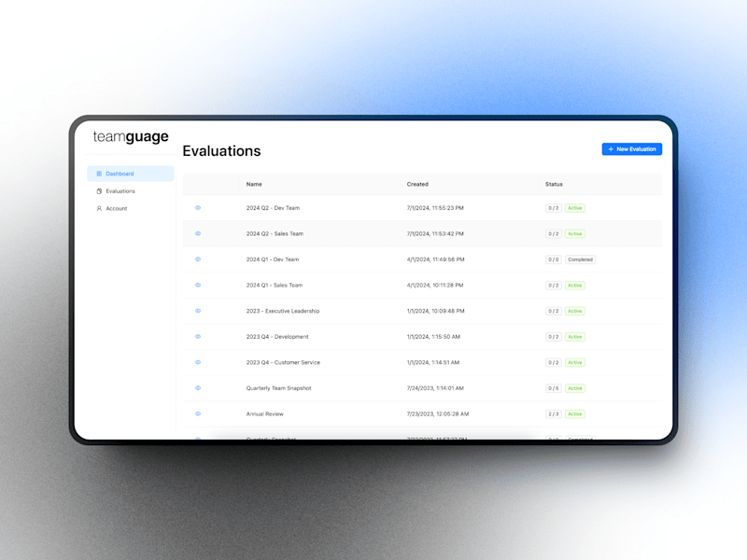Open the Account sidebar page
747x560 pixels.
[x=131, y=208]
